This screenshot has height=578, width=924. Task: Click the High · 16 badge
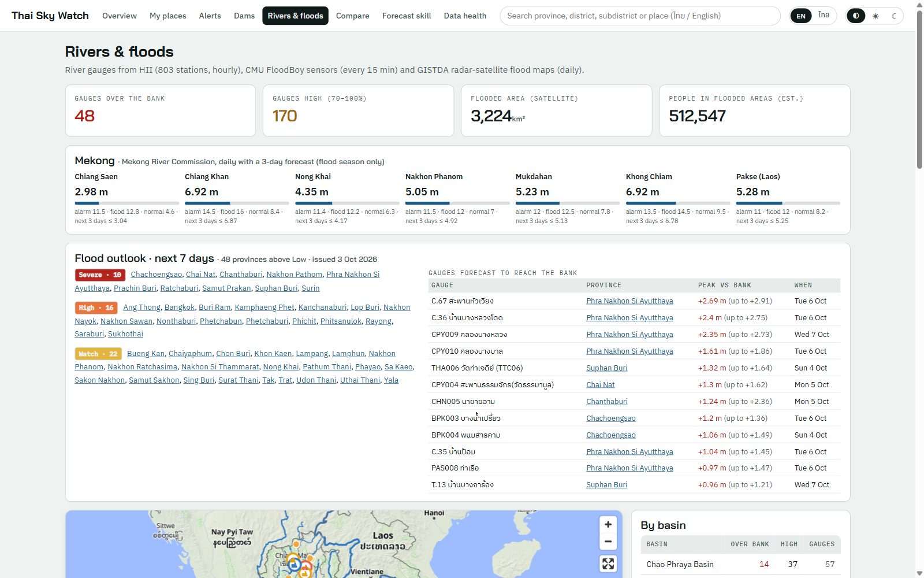(96, 308)
